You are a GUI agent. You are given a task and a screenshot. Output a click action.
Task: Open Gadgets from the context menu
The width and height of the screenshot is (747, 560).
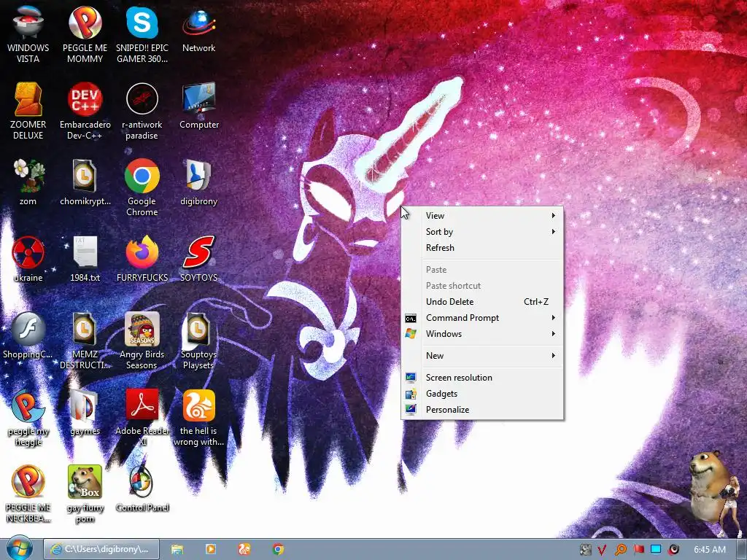coord(482,394)
